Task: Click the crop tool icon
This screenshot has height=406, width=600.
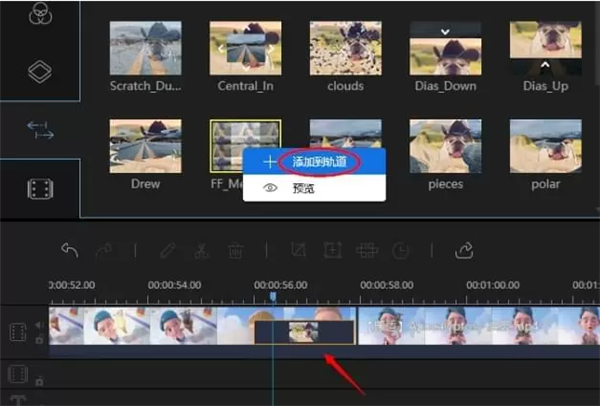Action: click(x=298, y=250)
